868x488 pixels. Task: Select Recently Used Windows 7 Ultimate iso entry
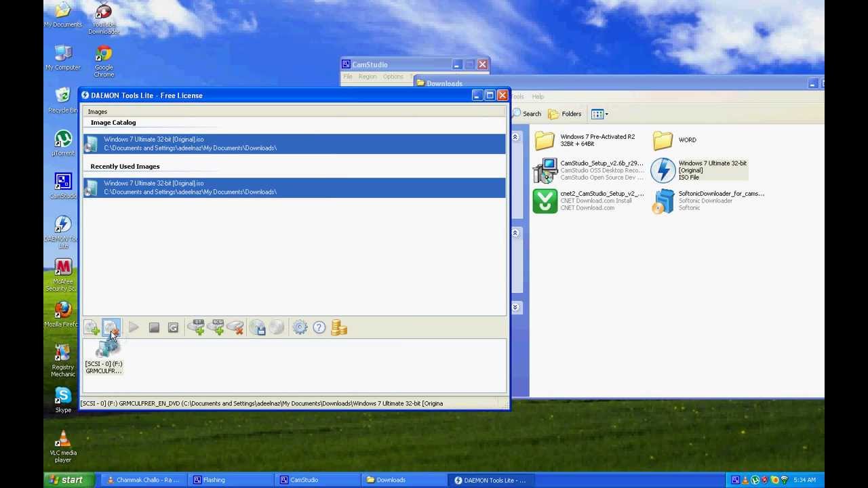[x=294, y=188]
